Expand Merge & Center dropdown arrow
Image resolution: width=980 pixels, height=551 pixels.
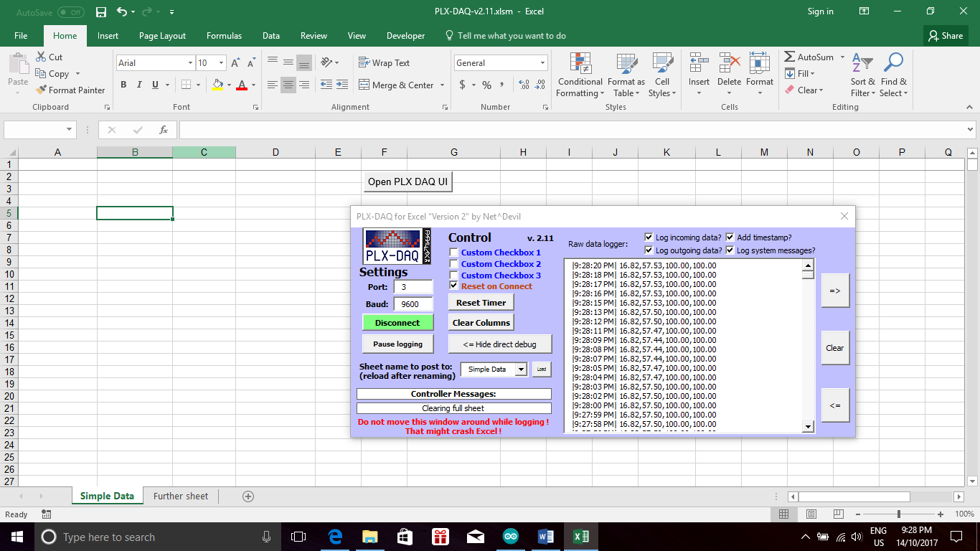click(x=442, y=85)
